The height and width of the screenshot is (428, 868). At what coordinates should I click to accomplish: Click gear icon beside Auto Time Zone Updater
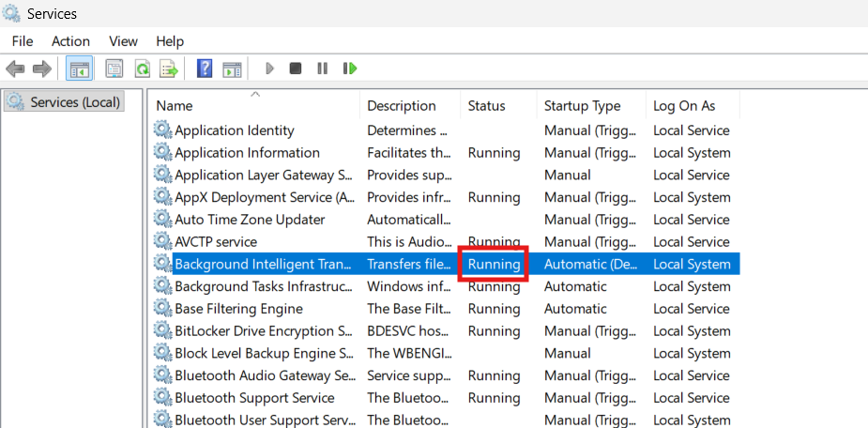coord(162,220)
